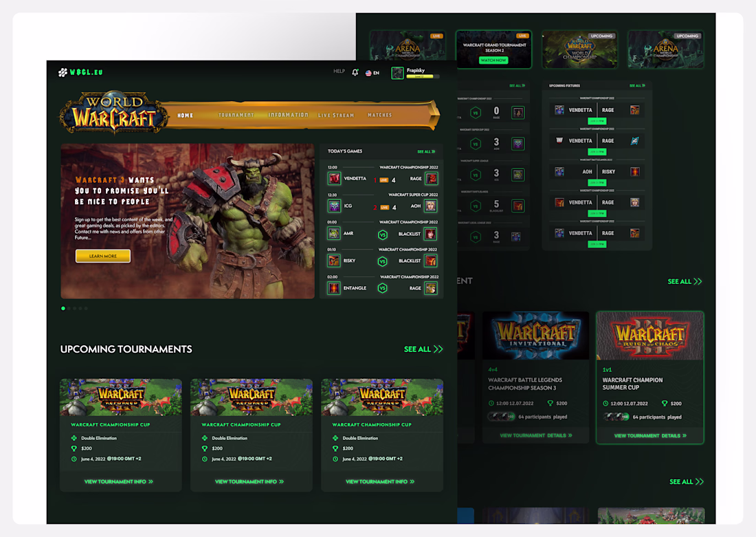Click Blacklist team icon in the AMR match

[x=430, y=234]
